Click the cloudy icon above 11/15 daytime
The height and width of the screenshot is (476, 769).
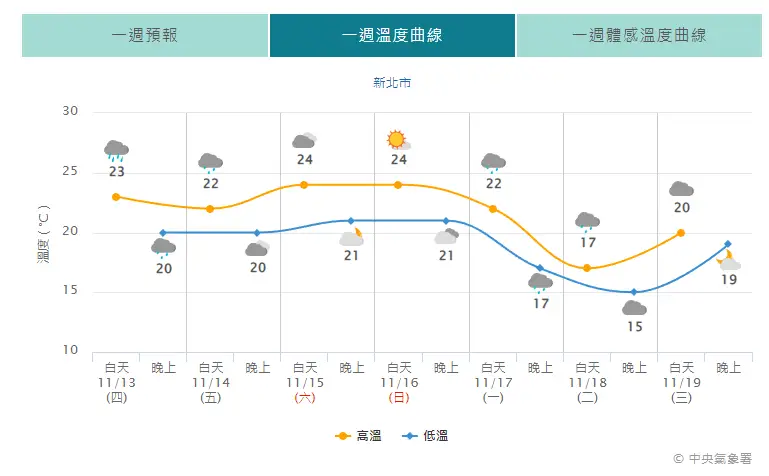[304, 141]
